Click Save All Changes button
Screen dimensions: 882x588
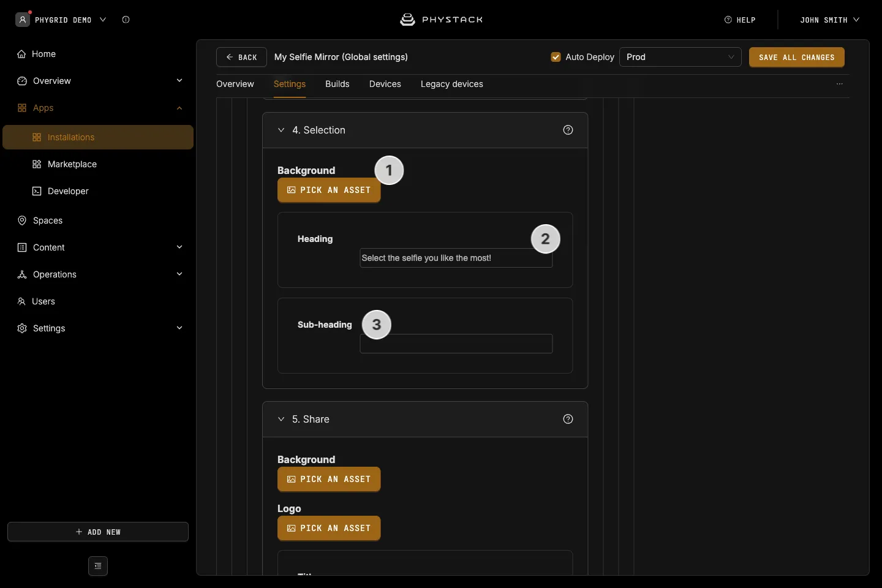pos(797,57)
